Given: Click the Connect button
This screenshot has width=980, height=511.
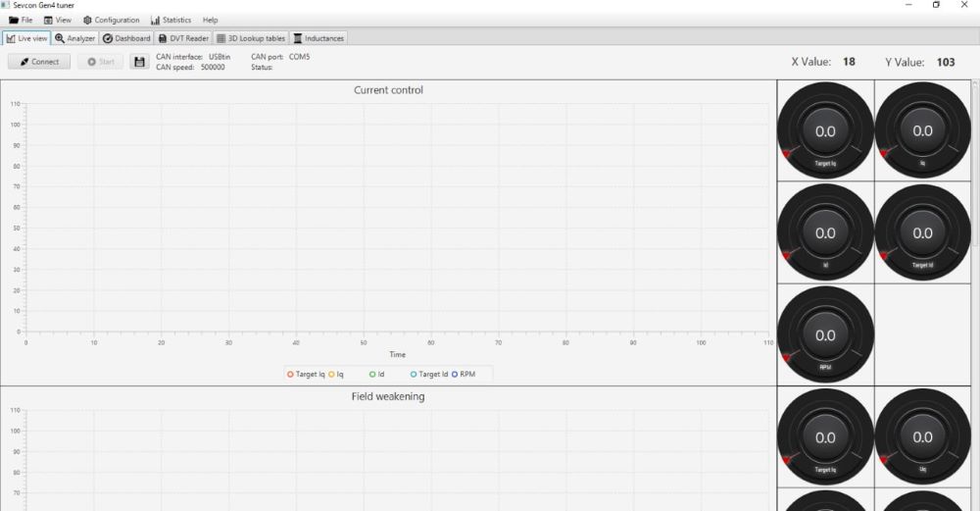Looking at the screenshot, I should (39, 61).
